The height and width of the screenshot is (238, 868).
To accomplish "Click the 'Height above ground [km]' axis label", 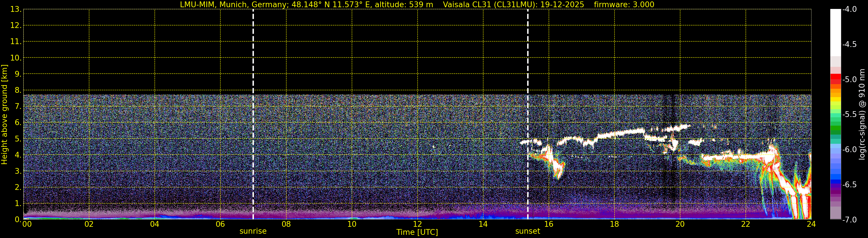I will (x=4, y=115).
